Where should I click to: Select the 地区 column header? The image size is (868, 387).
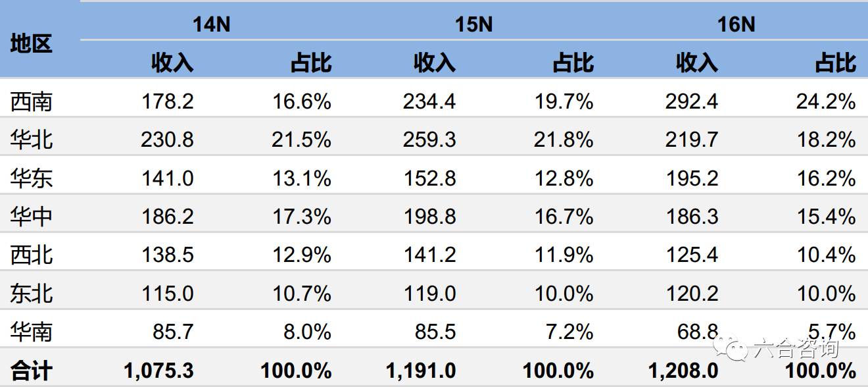[x=31, y=44]
